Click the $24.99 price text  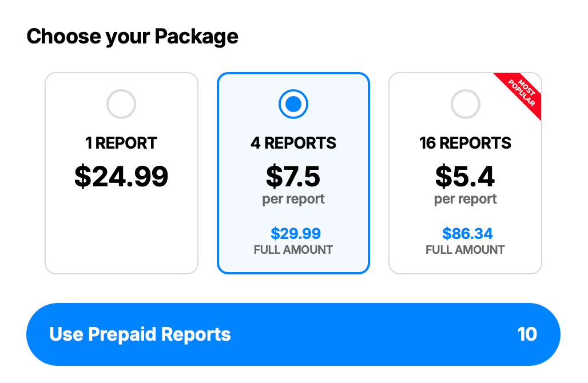(121, 177)
